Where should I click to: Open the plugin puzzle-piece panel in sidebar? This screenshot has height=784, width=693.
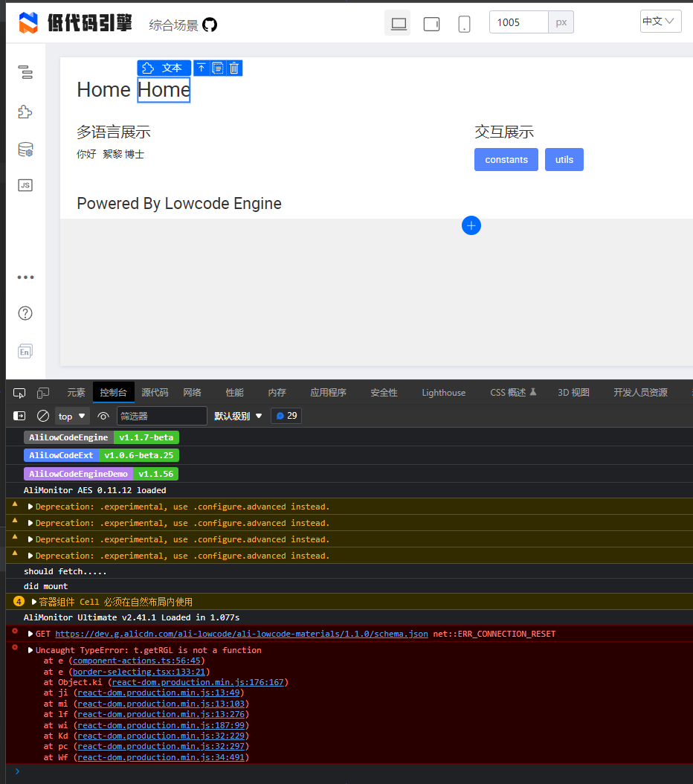pyautogui.click(x=25, y=112)
